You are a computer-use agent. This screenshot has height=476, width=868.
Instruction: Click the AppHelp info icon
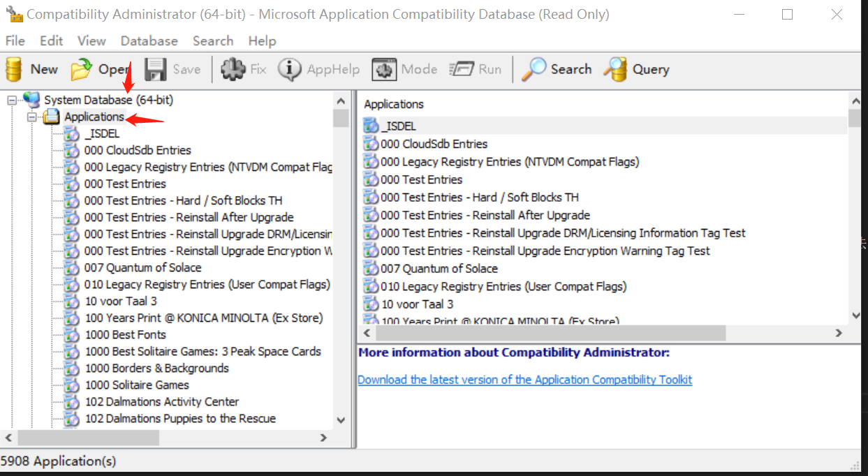[x=290, y=69]
